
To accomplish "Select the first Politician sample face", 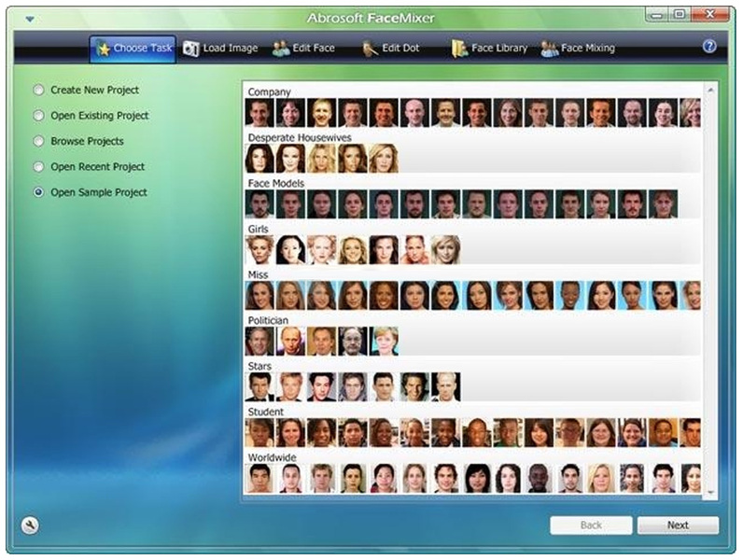I will pos(259,341).
